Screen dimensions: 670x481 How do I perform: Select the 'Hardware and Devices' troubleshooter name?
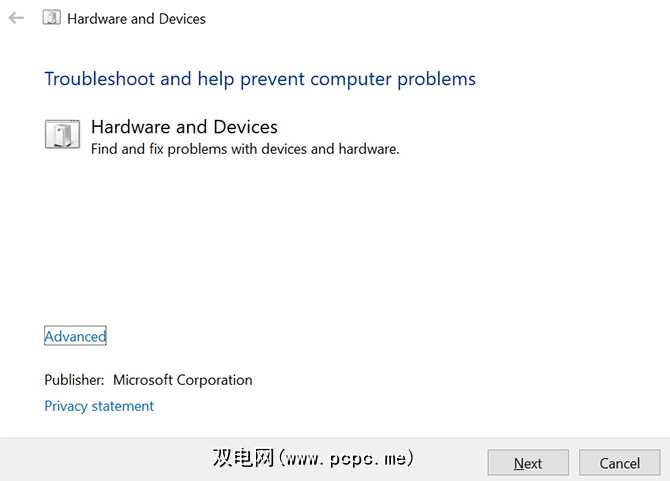point(184,127)
